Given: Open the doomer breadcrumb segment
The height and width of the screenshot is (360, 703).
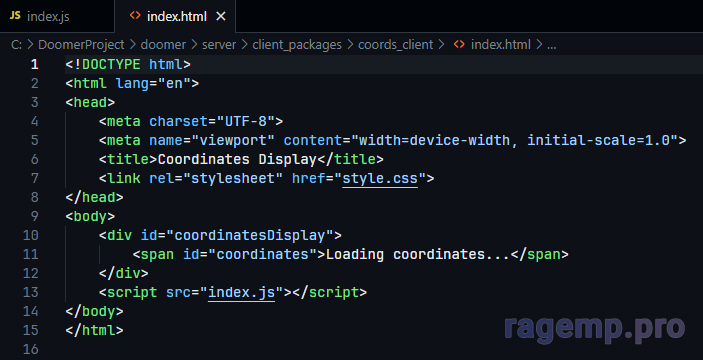Looking at the screenshot, I should 163,45.
